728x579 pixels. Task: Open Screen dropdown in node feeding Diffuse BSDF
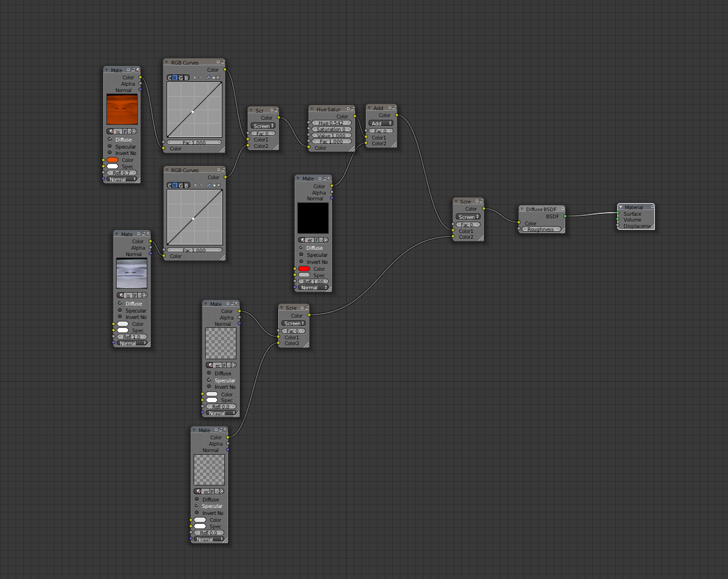point(468,216)
